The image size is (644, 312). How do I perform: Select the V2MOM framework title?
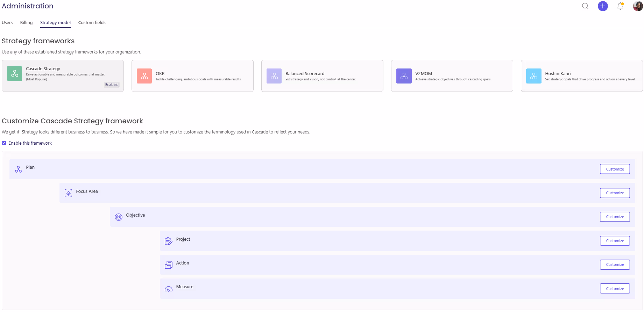click(x=424, y=74)
